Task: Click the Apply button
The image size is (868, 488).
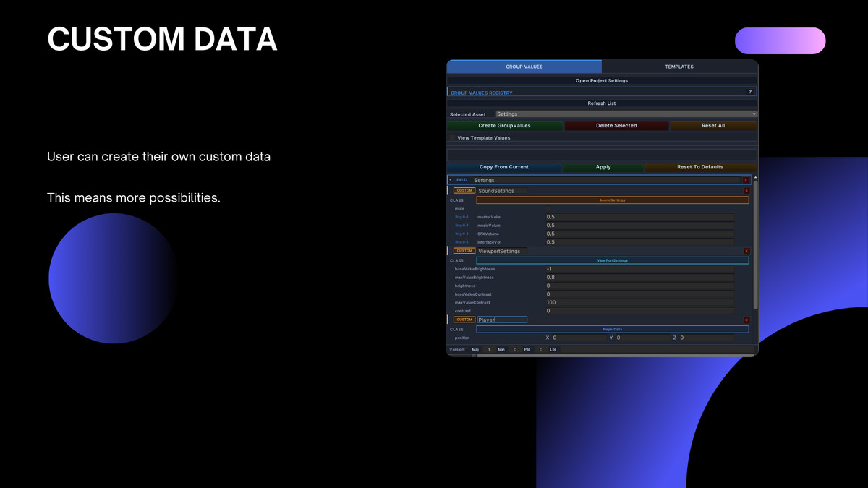Action: tap(603, 167)
